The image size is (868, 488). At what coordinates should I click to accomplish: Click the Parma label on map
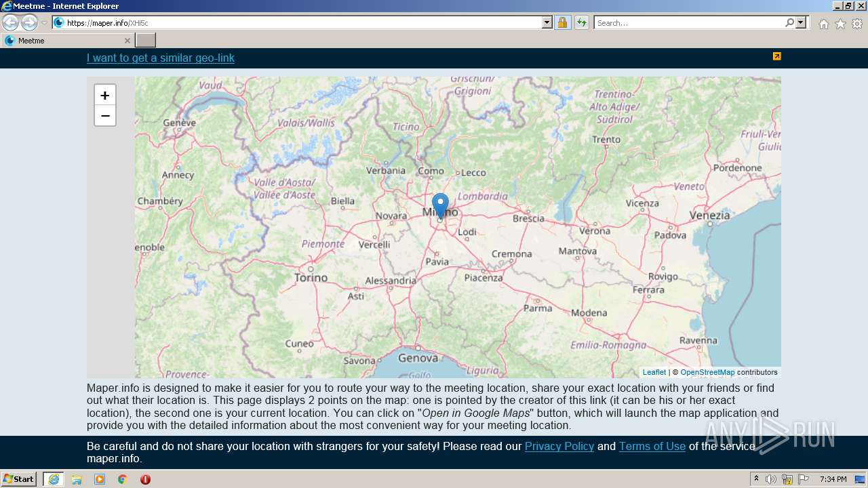[x=538, y=308]
